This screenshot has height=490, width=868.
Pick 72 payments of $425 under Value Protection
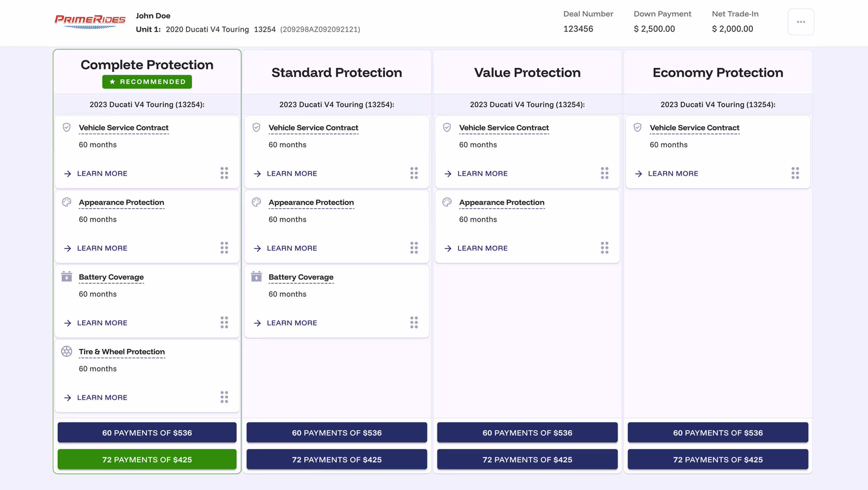coord(527,459)
